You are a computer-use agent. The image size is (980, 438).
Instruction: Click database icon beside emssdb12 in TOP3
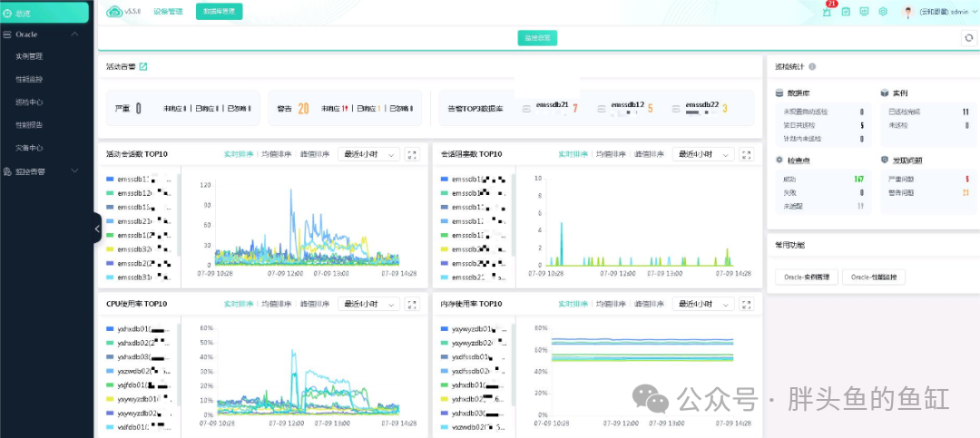point(602,109)
